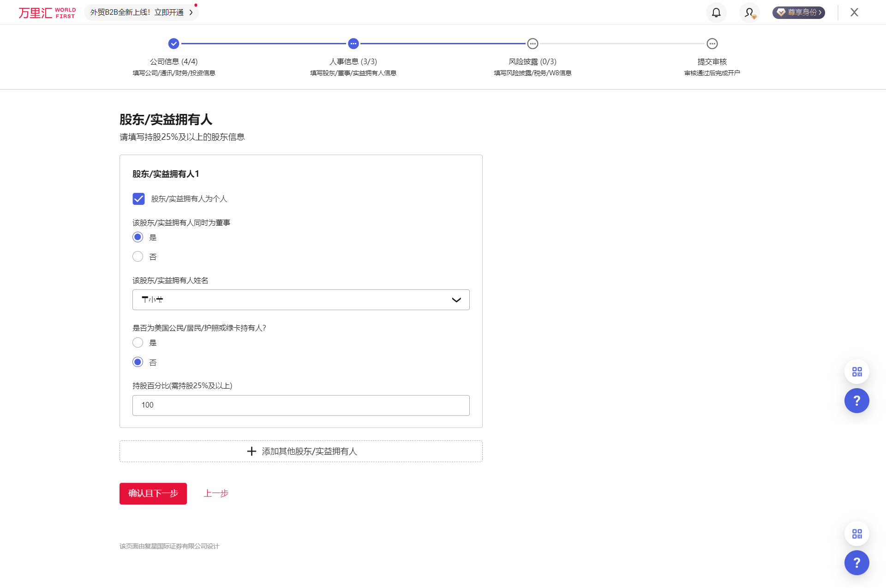Click the WorldFirst logo
This screenshot has height=588, width=886.
[x=47, y=12]
